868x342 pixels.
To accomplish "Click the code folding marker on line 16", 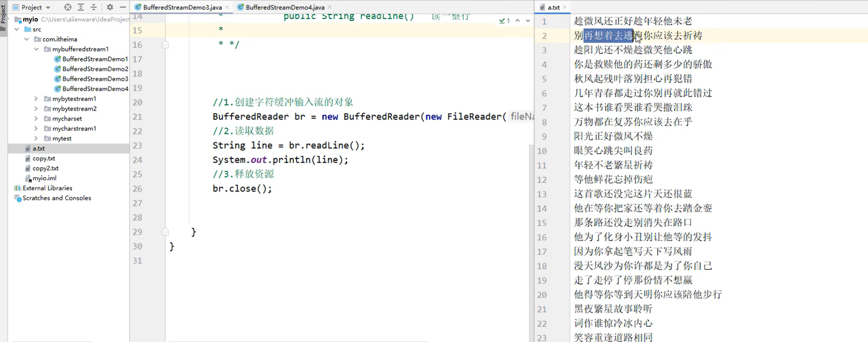I will pyautogui.click(x=165, y=45).
